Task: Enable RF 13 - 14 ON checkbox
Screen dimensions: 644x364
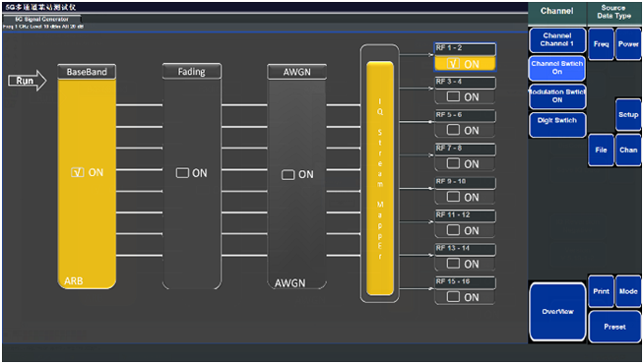Action: [x=453, y=263]
